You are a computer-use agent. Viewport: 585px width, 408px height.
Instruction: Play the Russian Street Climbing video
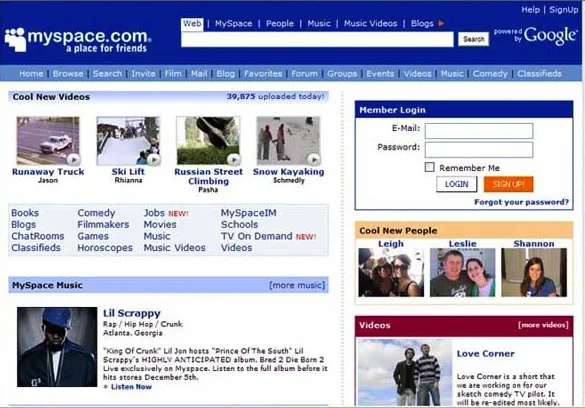(x=234, y=159)
